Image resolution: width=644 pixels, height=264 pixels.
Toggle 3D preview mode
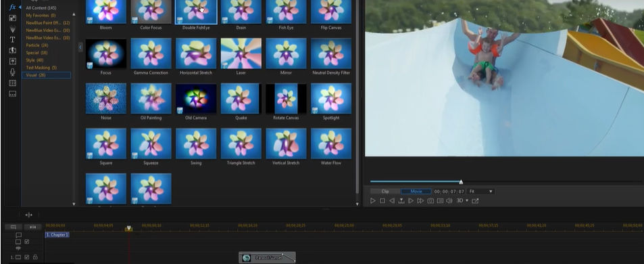tap(460, 200)
